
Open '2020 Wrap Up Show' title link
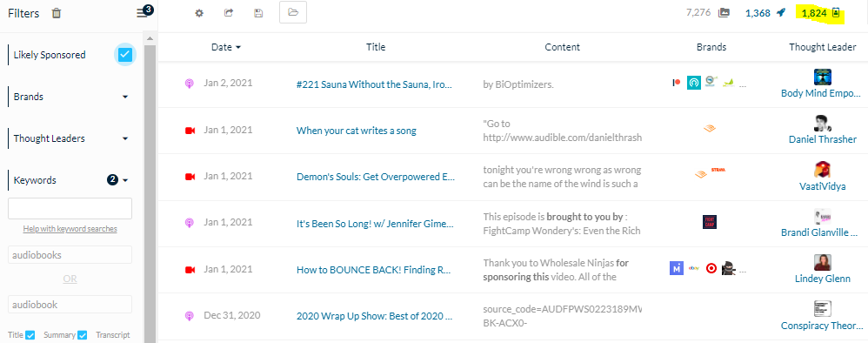point(374,316)
